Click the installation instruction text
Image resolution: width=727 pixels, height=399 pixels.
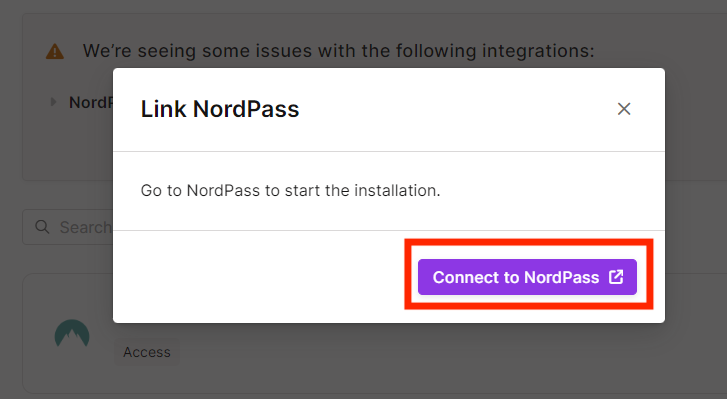click(290, 190)
